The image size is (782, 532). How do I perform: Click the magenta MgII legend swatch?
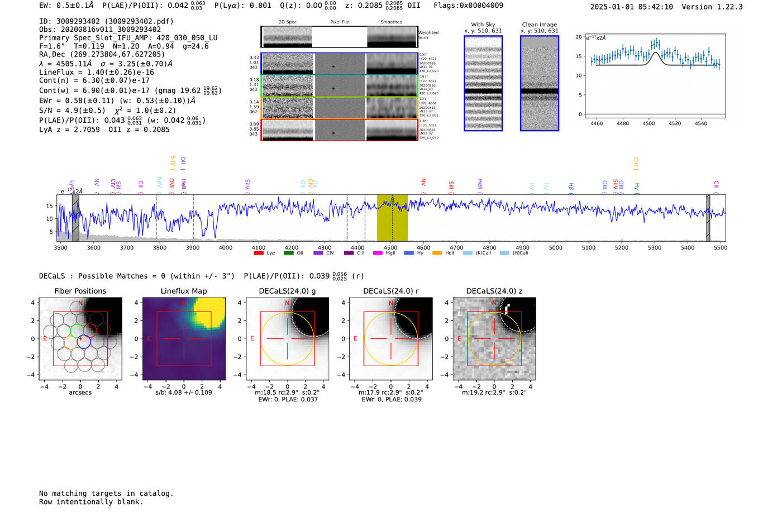378,253
